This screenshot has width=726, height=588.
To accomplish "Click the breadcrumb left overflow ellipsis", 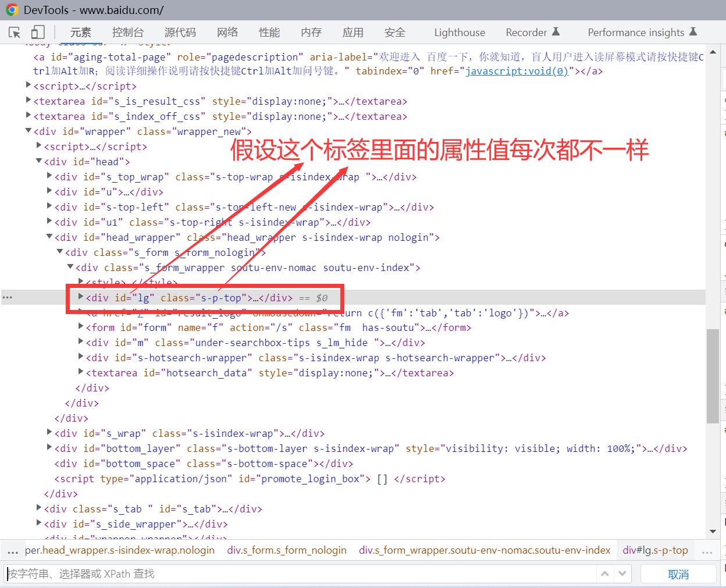I will point(12,551).
